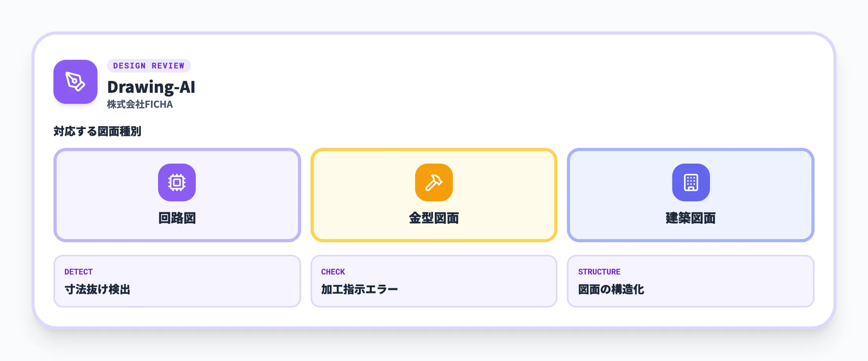Viewport: 868px width, 361px height.
Task: Open the Drawing-AI title link
Action: click(152, 88)
